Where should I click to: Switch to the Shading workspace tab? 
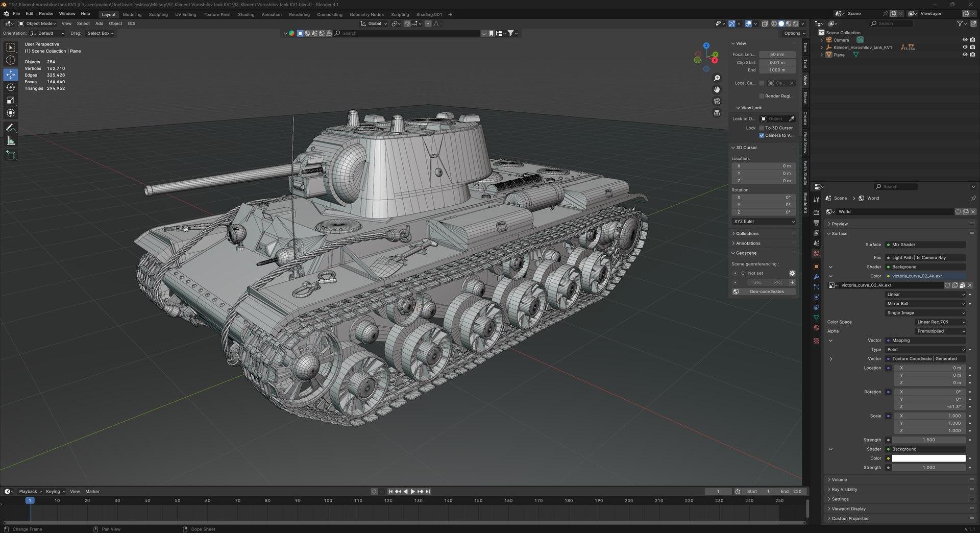246,14
